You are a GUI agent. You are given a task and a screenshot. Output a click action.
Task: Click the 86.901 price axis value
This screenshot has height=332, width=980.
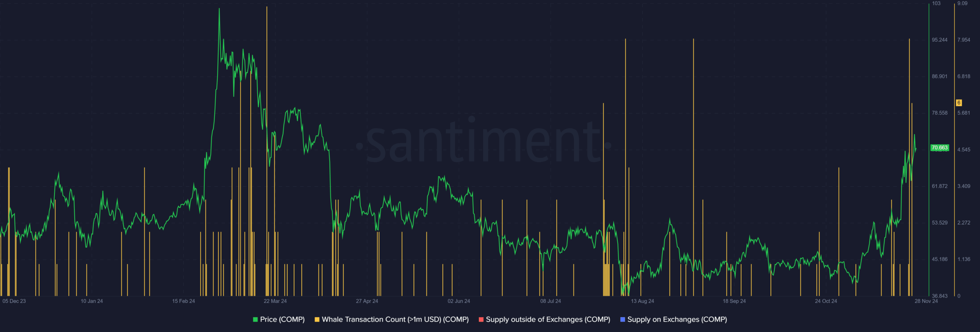coord(940,77)
